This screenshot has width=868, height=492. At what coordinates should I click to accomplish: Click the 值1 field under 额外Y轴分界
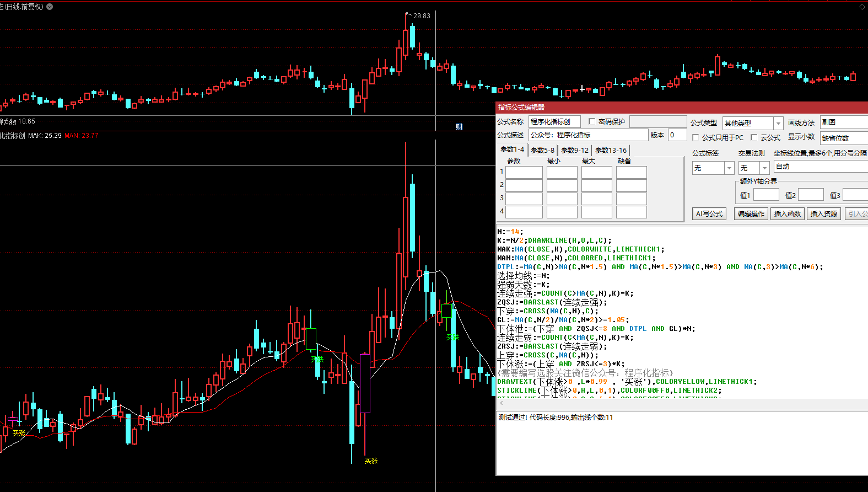coord(765,195)
